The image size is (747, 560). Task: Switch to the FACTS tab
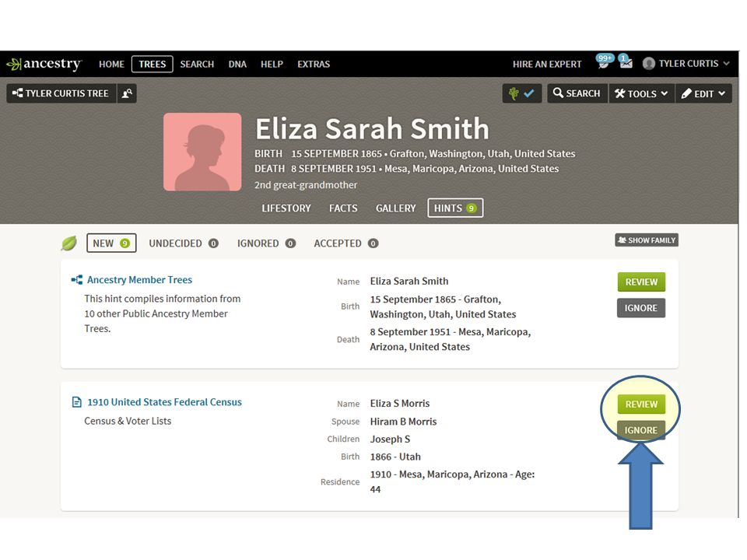(x=343, y=208)
